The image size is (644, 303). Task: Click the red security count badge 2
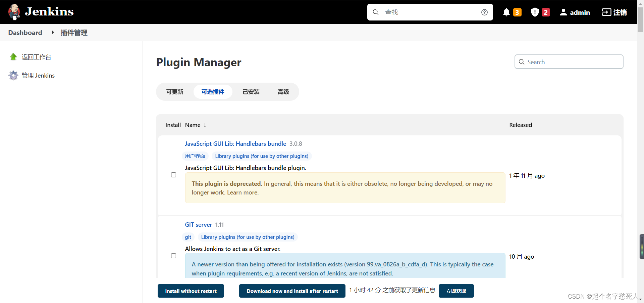point(546,12)
